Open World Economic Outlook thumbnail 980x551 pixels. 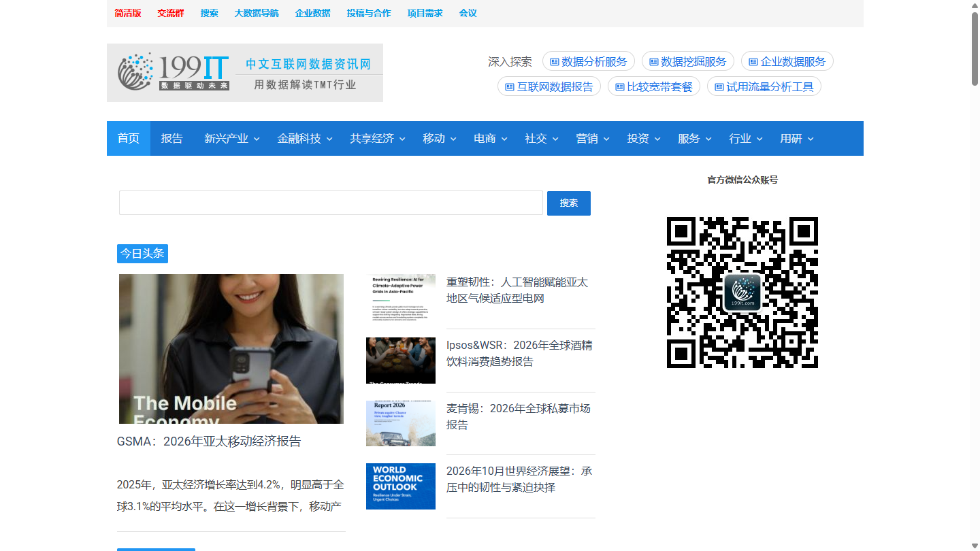point(401,486)
